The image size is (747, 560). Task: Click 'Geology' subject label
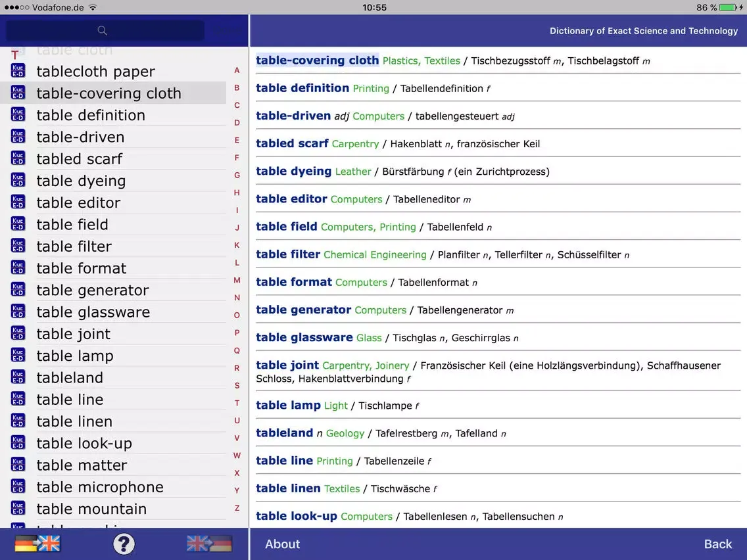(x=345, y=434)
